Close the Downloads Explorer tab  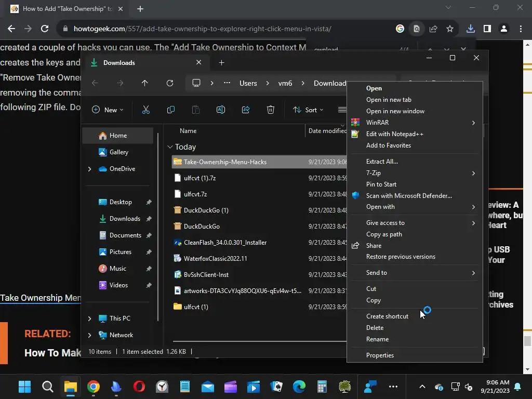[x=199, y=62]
